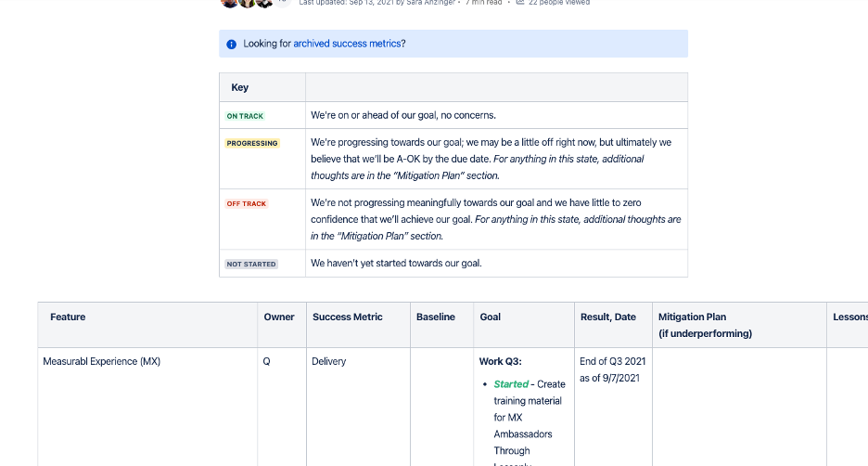Click the Delivery success metric cell
The image size is (868, 466).
[358, 407]
